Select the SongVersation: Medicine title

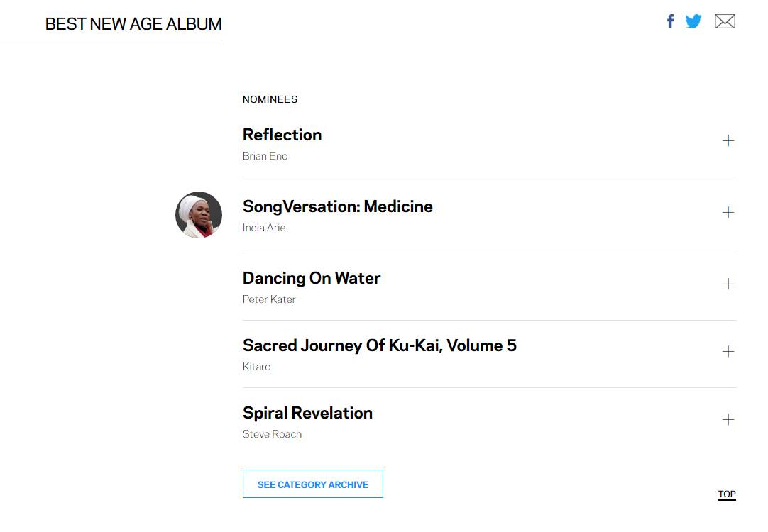point(338,206)
